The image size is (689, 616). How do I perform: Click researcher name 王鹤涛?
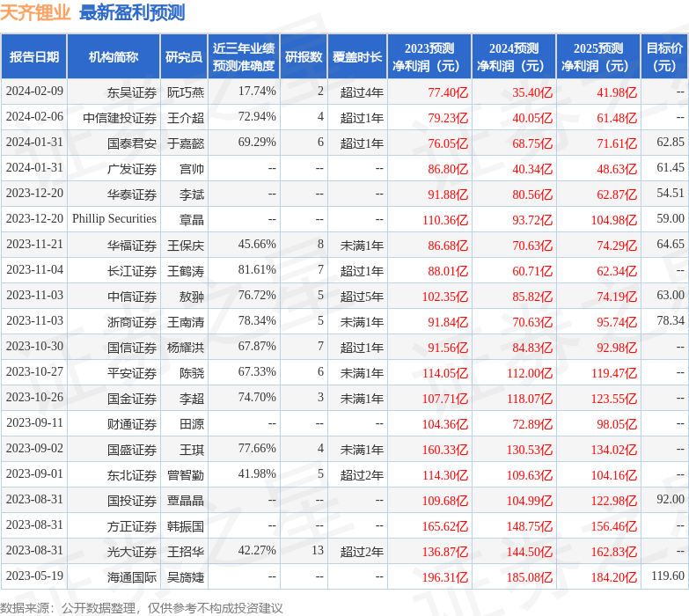pyautogui.click(x=186, y=271)
